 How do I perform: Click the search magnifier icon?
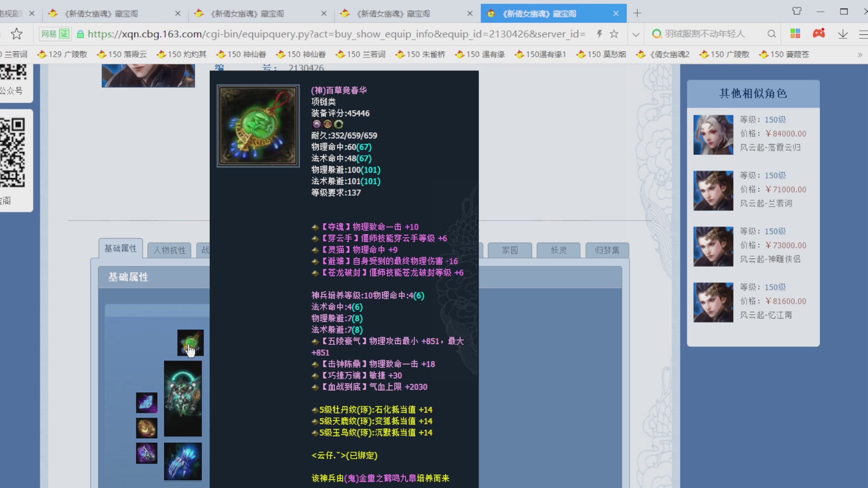[772, 34]
